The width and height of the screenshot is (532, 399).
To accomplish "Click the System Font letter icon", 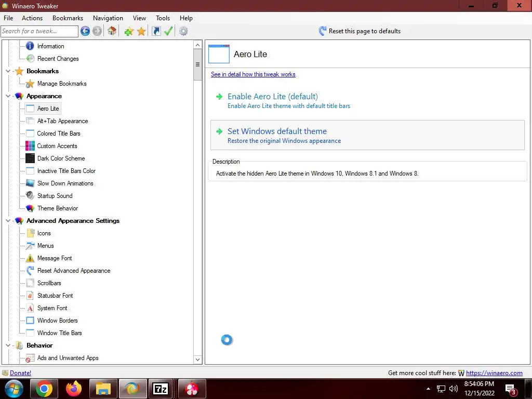I will tap(30, 308).
